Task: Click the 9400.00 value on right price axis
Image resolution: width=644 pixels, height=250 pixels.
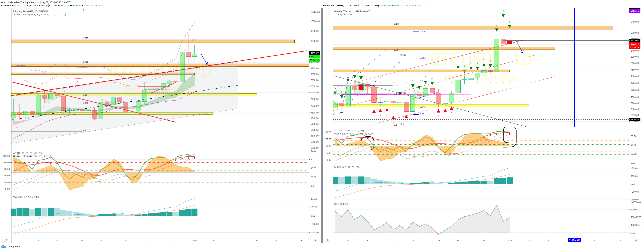Action: click(x=635, y=22)
